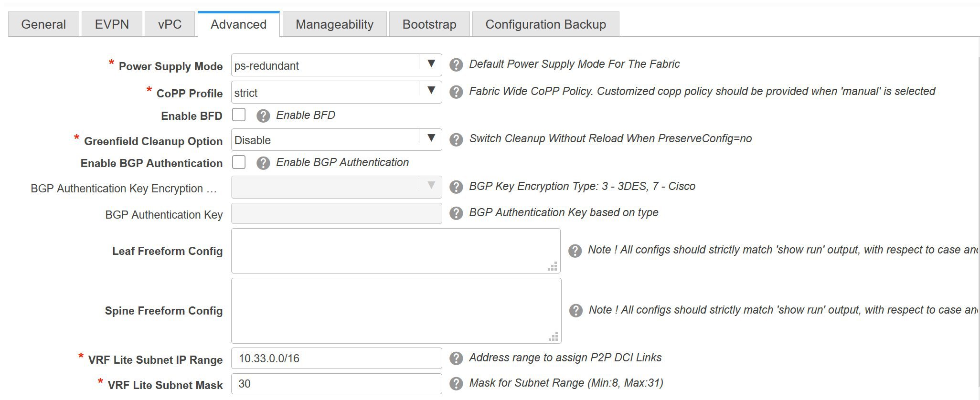Click help icon next to Power Supply Mode

click(456, 65)
